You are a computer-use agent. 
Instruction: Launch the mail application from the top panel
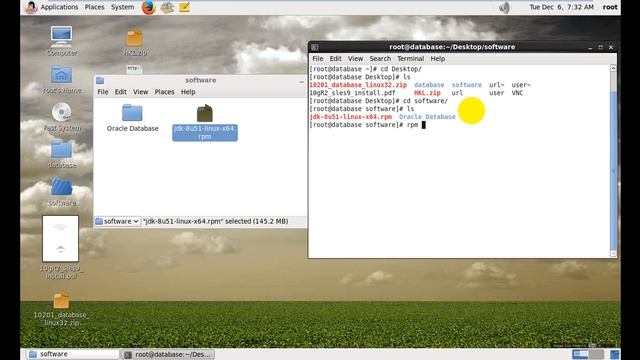(167, 7)
